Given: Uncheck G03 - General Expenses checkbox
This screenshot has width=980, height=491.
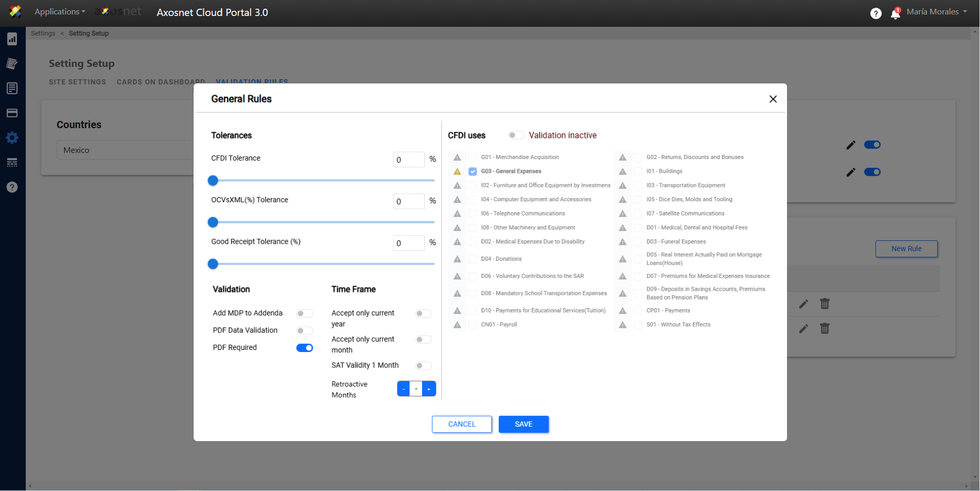Looking at the screenshot, I should pos(472,171).
